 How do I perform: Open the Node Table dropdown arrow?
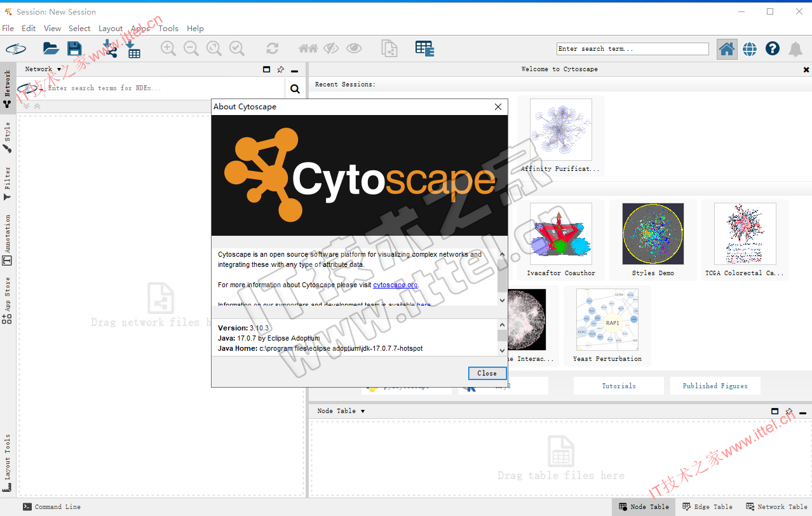[363, 411]
